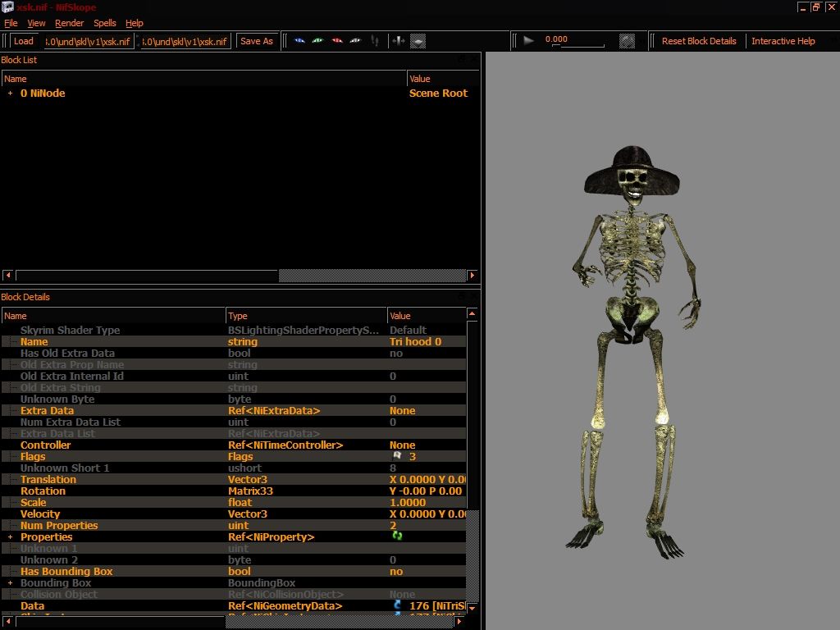Screen dimensions: 840x630
Task: Select the Skyrim Shader Type row
Action: click(x=234, y=330)
